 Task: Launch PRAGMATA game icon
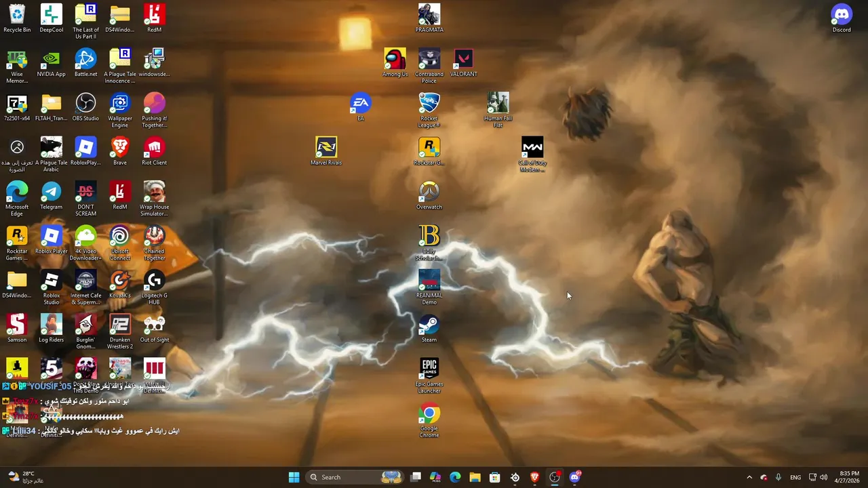(429, 18)
